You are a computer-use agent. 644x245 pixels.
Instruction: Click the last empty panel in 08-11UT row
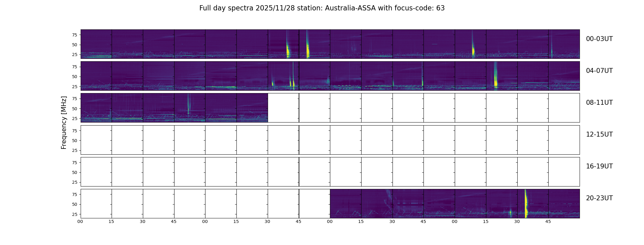pos(564,108)
